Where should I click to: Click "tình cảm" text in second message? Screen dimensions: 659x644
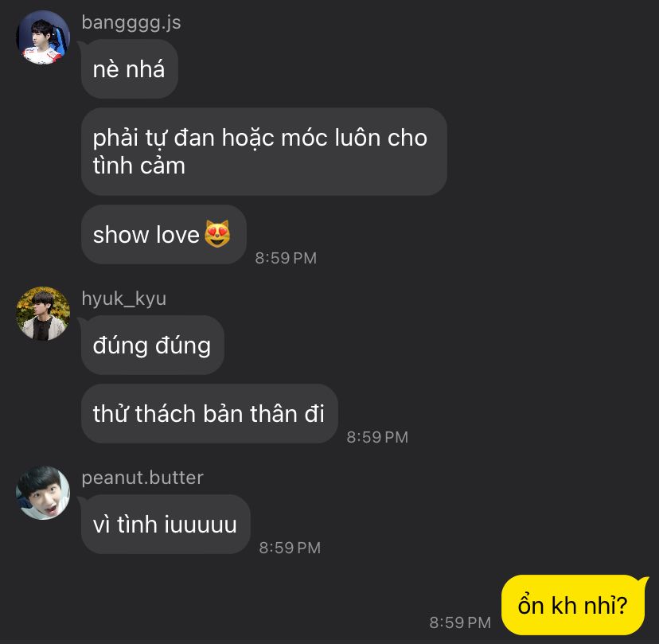point(139,166)
